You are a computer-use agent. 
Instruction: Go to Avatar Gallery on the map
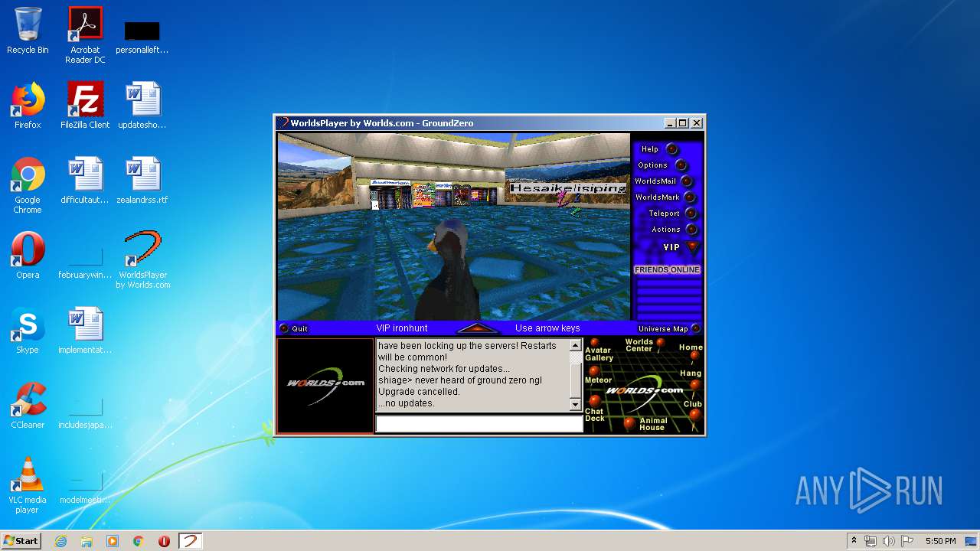598,350
